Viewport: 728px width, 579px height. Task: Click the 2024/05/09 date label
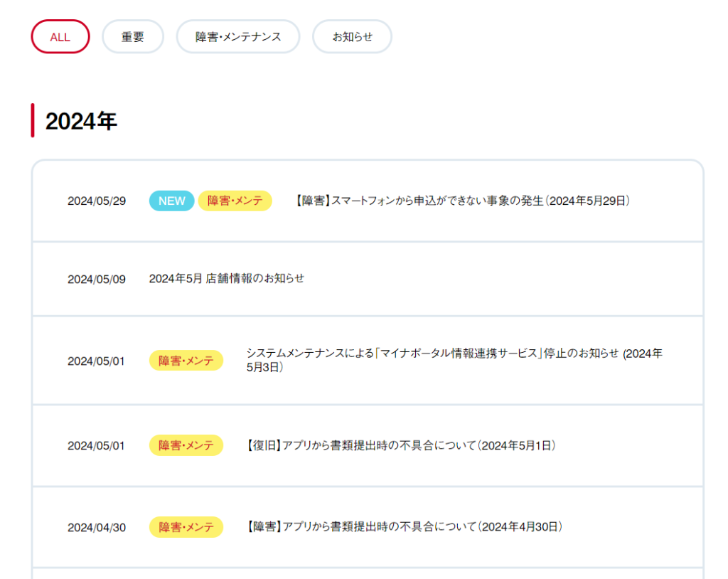97,280
